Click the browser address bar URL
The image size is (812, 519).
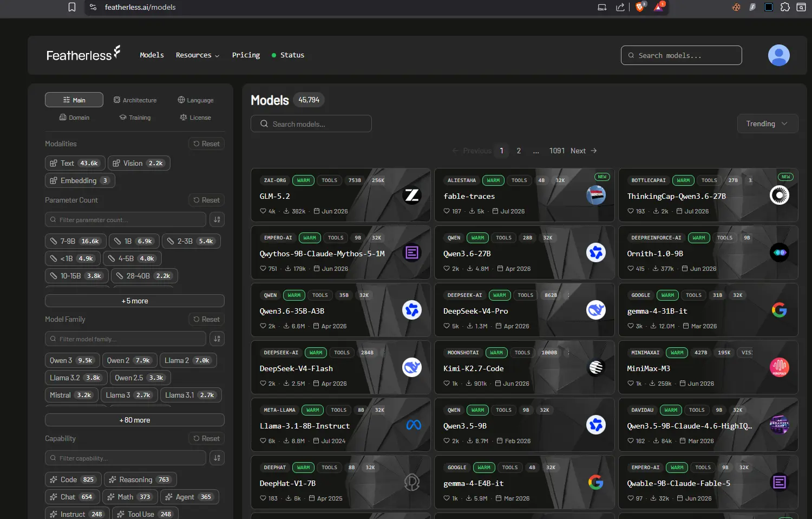point(140,7)
